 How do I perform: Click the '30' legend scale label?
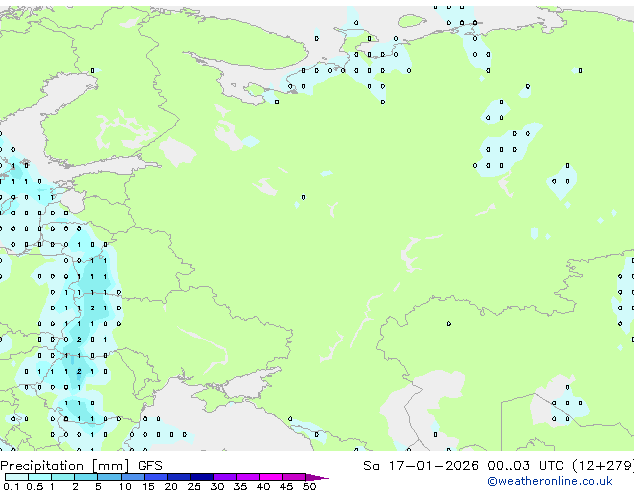coord(217,486)
